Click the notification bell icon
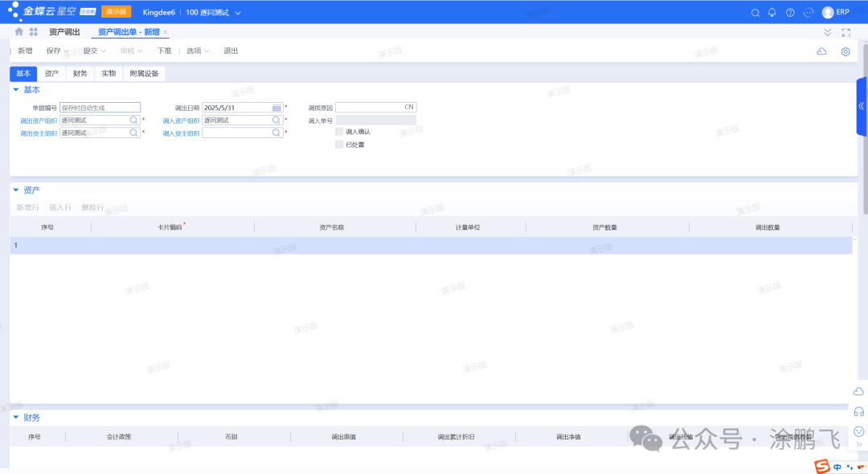This screenshot has height=474, width=868. tap(772, 13)
